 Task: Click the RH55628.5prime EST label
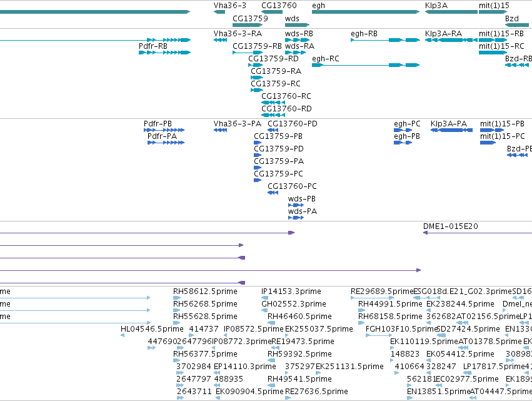tap(205, 317)
